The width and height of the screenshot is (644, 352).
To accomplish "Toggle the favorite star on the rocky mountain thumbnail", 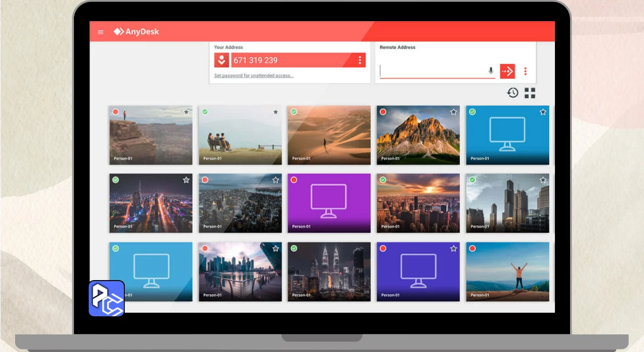I will pos(453,112).
